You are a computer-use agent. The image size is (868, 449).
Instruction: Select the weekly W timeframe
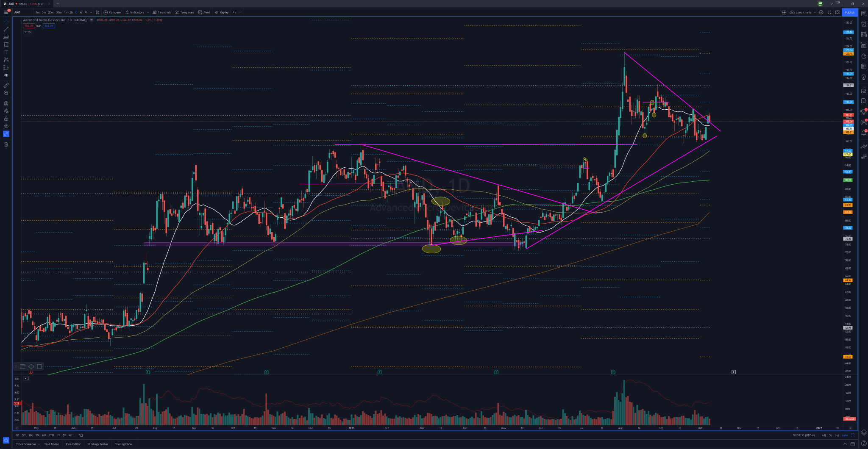pyautogui.click(x=81, y=12)
